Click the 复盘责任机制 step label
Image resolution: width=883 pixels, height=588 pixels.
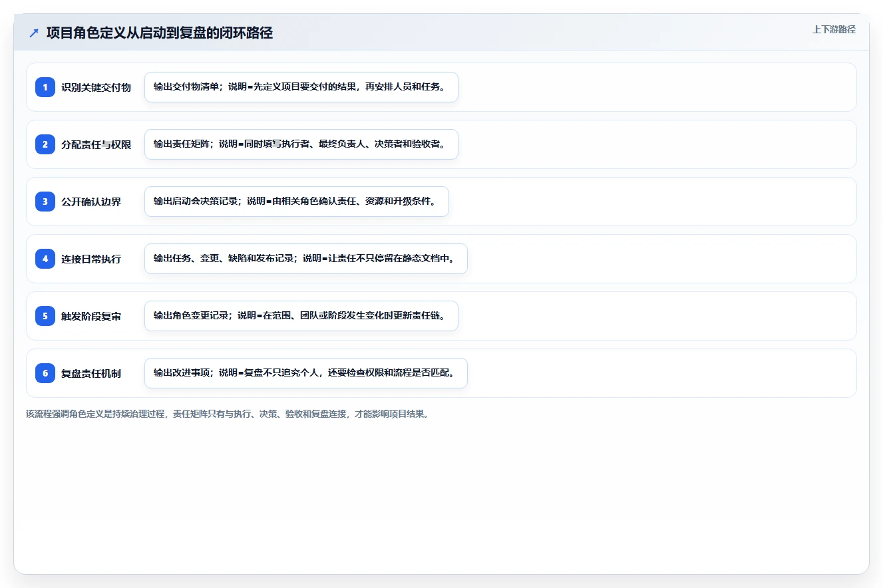click(x=91, y=373)
